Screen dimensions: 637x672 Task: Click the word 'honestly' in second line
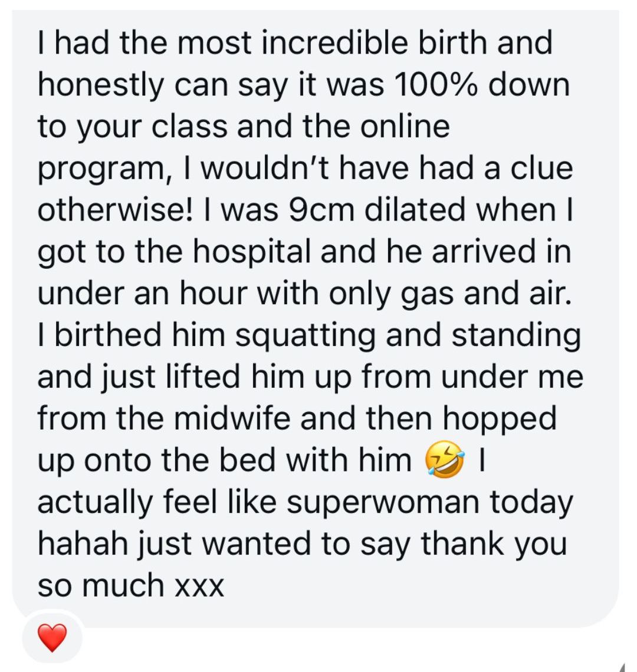point(101,85)
